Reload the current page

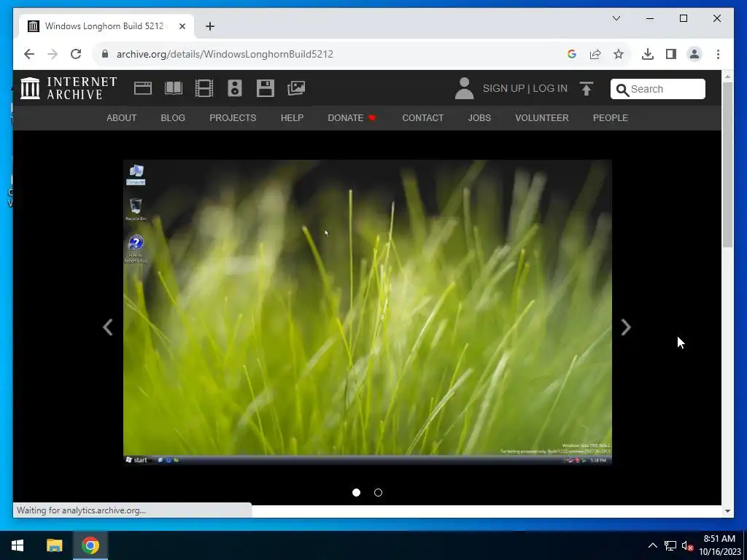pos(76,54)
